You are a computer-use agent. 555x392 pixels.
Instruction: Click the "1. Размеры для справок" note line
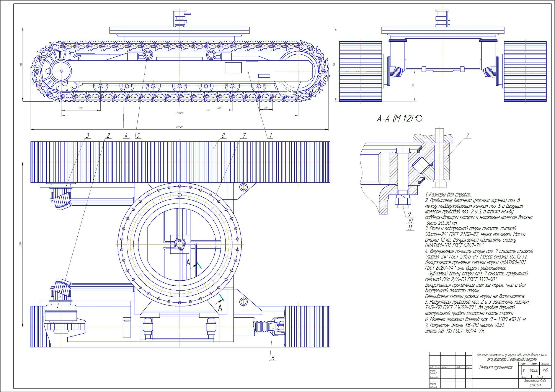point(448,195)
